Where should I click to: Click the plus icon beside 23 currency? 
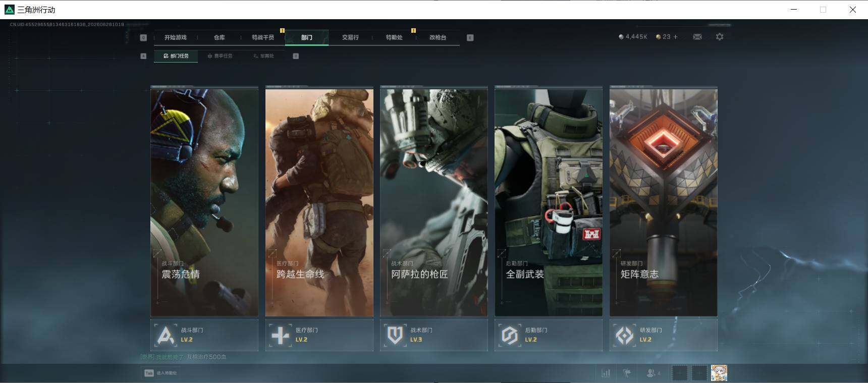676,37
